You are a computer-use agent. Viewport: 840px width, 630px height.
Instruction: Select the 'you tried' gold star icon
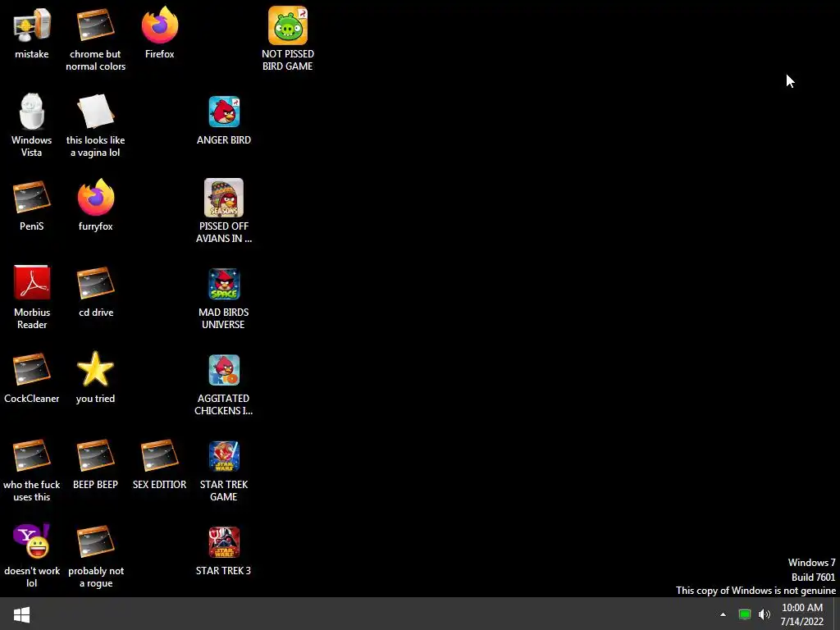tap(95, 369)
